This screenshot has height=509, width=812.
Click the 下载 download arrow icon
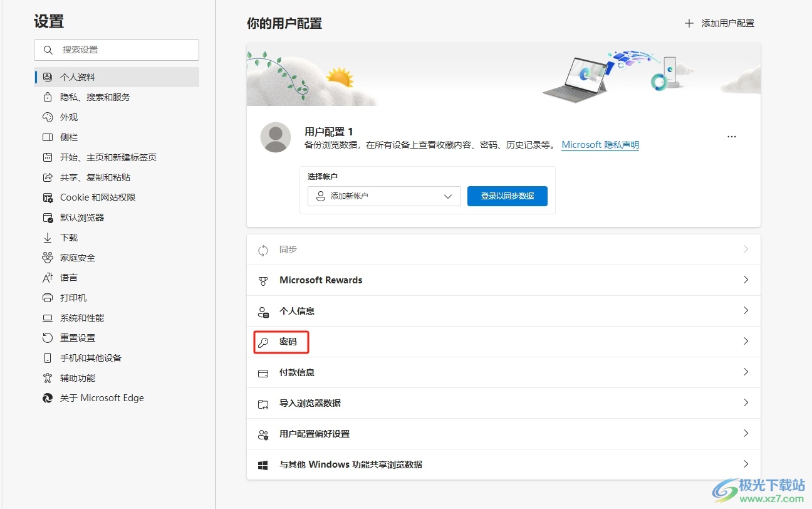(48, 238)
